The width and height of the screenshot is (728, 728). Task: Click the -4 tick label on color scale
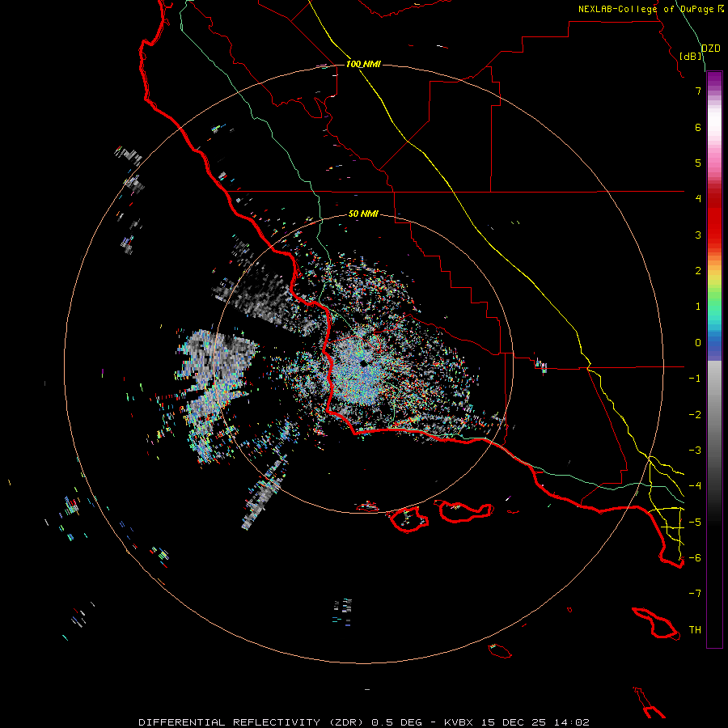[695, 486]
